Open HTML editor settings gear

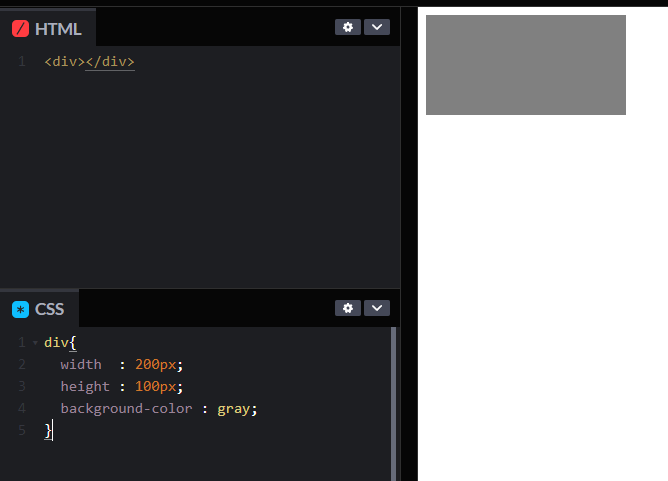348,27
